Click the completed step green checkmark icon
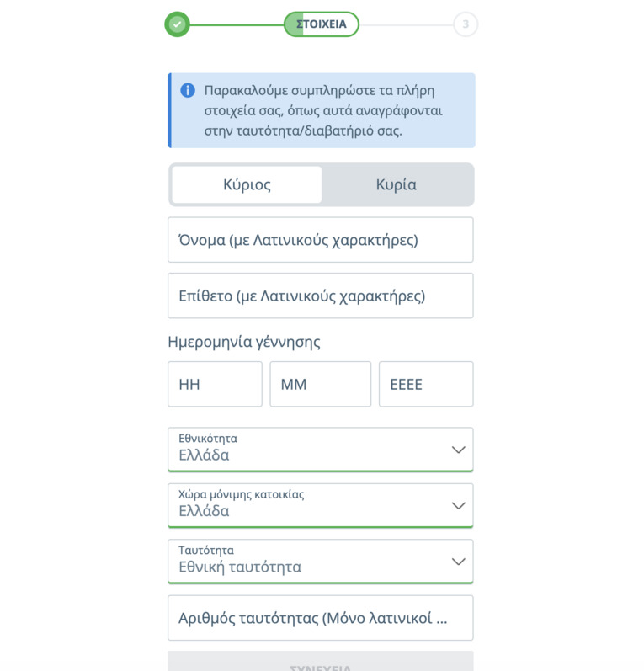The height and width of the screenshot is (671, 644). click(x=177, y=24)
